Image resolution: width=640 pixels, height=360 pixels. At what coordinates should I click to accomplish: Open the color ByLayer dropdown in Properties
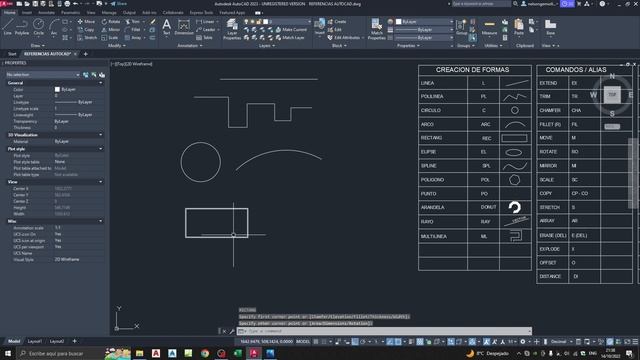coord(78,89)
